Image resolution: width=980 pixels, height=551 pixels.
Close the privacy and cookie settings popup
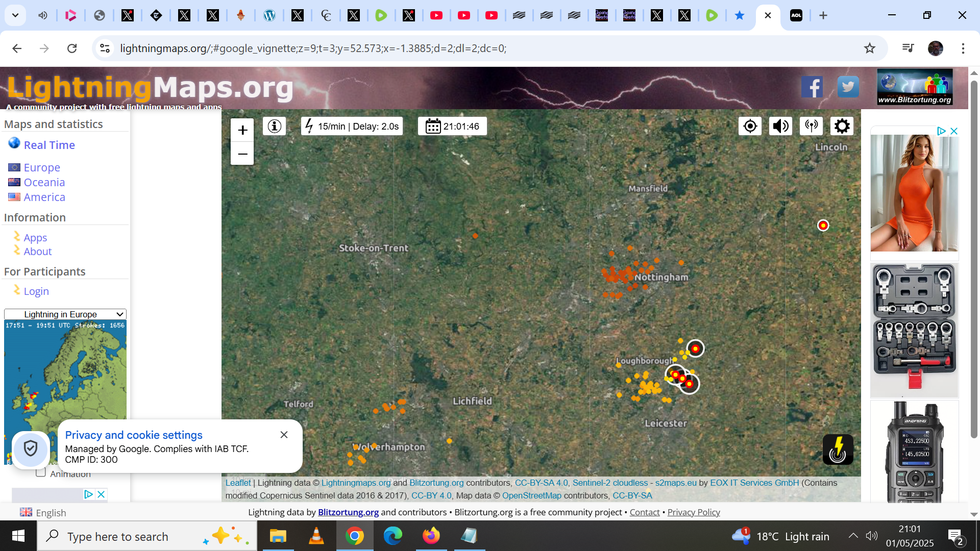(284, 435)
